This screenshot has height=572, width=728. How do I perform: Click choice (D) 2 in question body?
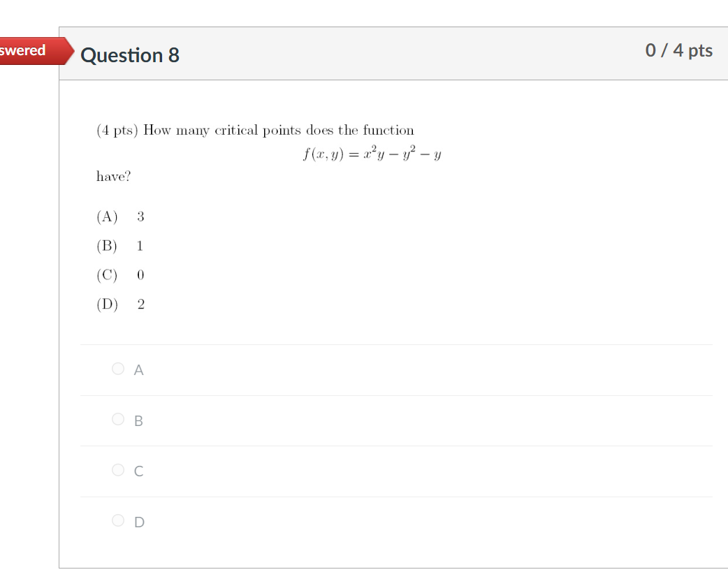[120, 304]
